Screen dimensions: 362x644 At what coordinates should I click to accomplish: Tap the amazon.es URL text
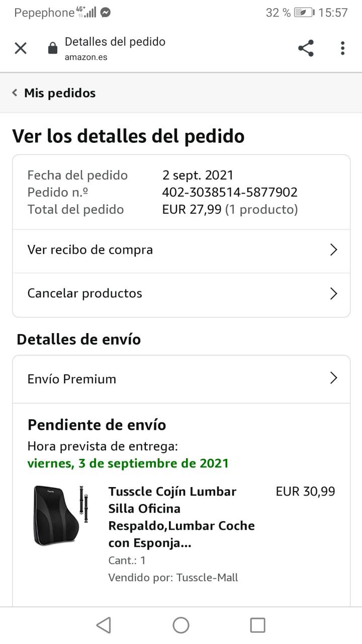[x=86, y=57]
